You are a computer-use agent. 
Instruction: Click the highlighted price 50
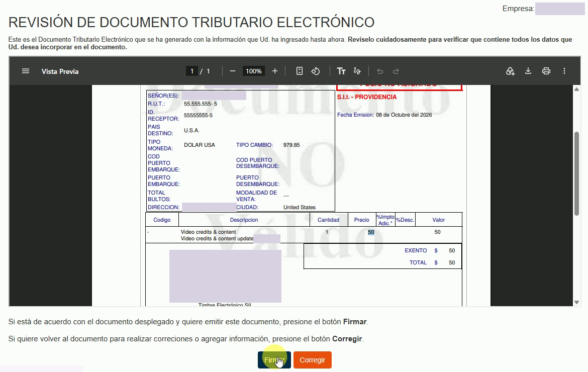371,232
